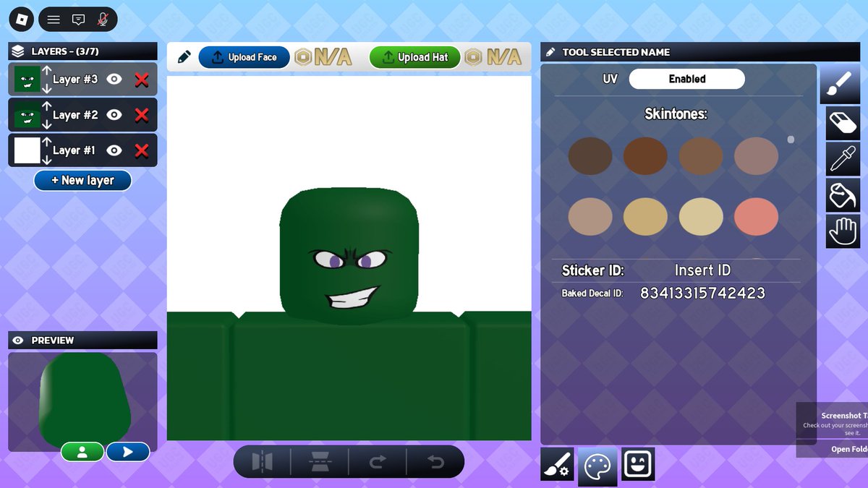868x488 pixels.
Task: Delete Layer #1 with red X
Action: click(x=142, y=150)
